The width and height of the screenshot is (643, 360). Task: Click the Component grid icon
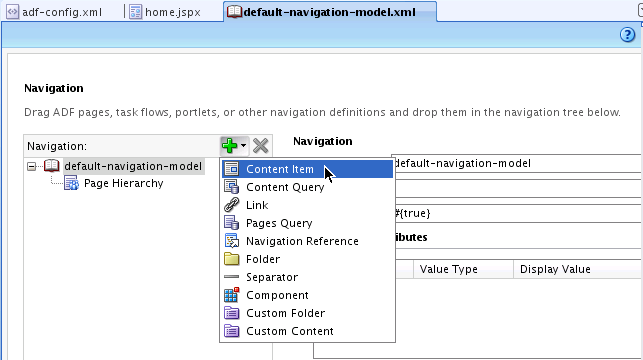point(231,295)
